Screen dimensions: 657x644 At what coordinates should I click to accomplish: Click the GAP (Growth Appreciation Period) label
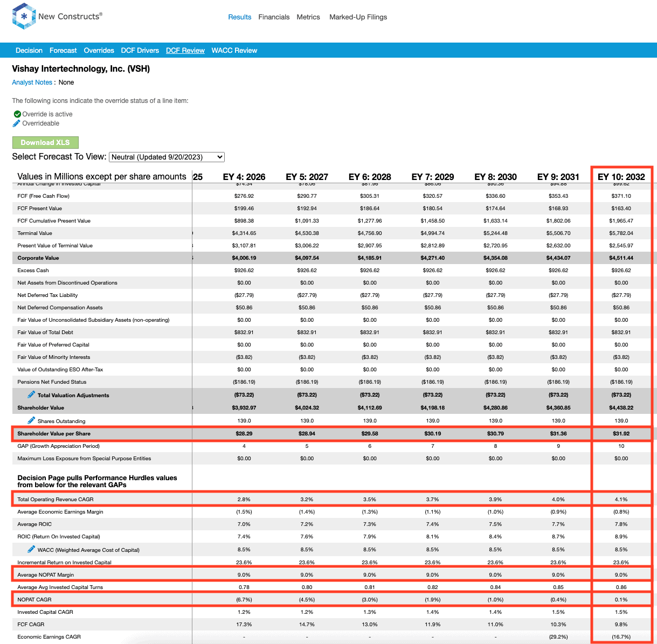coord(58,446)
